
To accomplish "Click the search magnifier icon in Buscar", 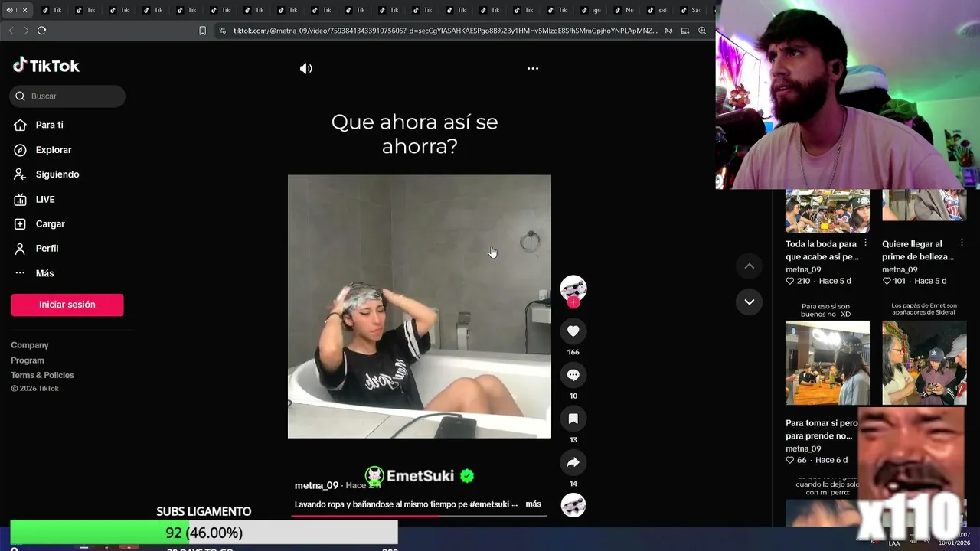I will coord(20,96).
